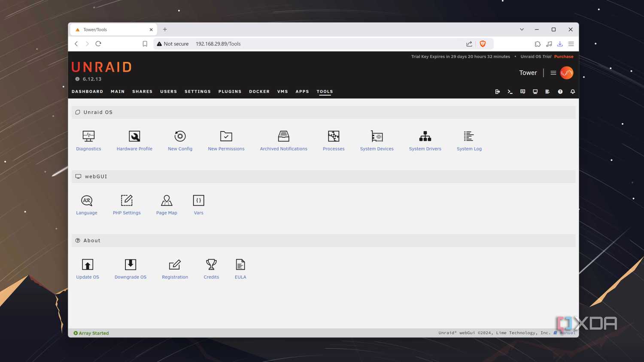Image resolution: width=644 pixels, height=362 pixels.
Task: Click the Tower server name
Action: [x=528, y=73]
